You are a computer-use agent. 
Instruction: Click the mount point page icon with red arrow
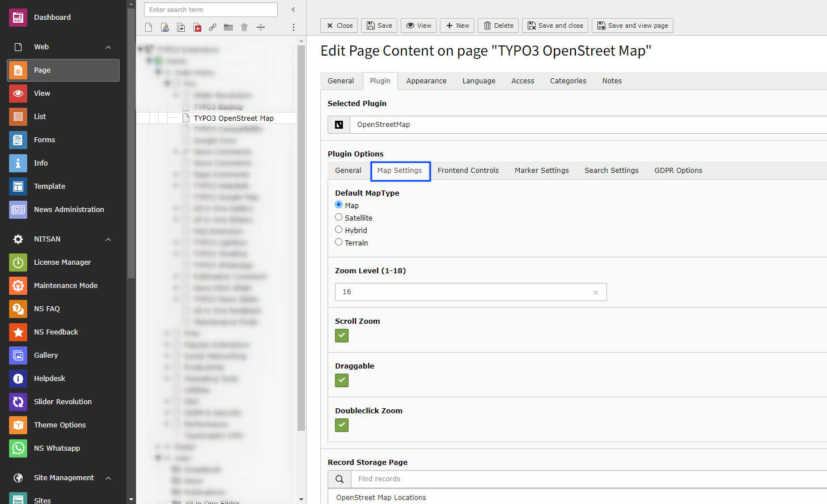point(197,27)
